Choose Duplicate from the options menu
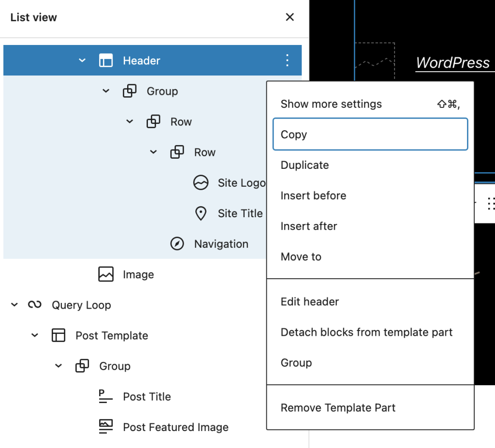The width and height of the screenshot is (495, 448). click(x=305, y=165)
